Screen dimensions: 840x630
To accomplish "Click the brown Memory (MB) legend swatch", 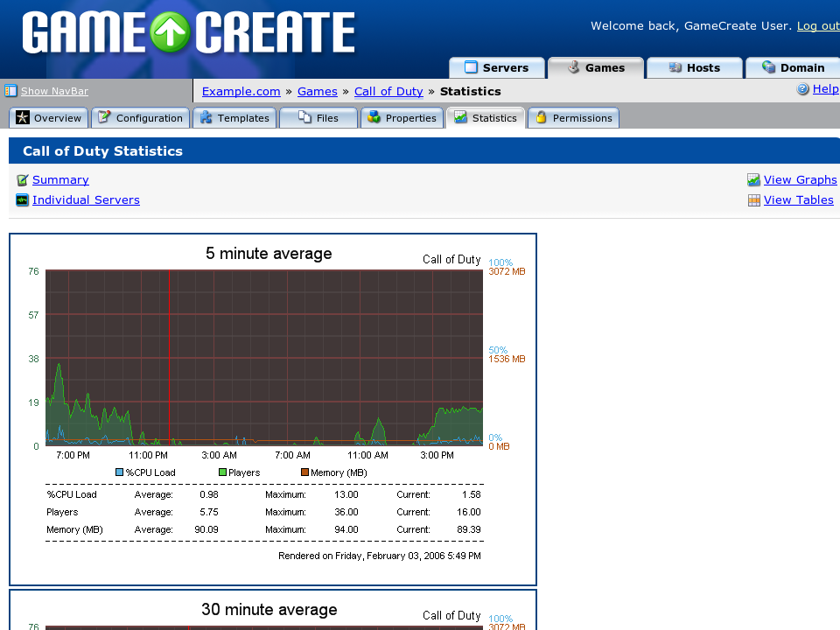I will coord(304,472).
